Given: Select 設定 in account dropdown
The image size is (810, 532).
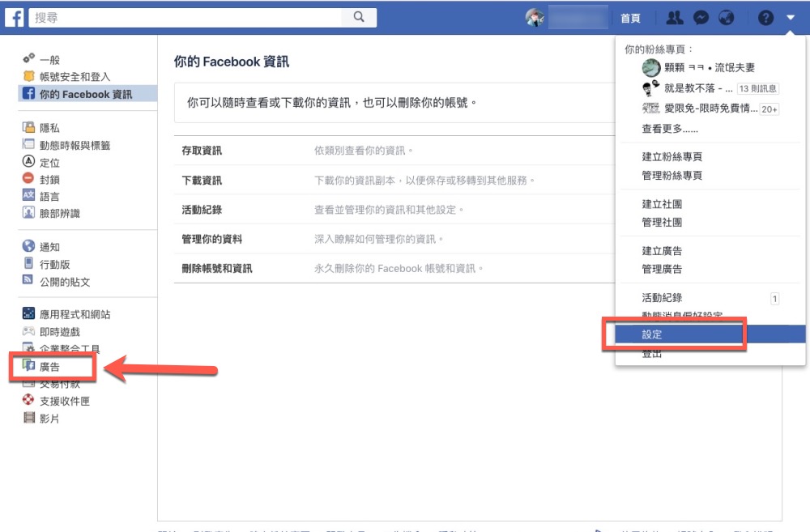Looking at the screenshot, I should [710, 334].
